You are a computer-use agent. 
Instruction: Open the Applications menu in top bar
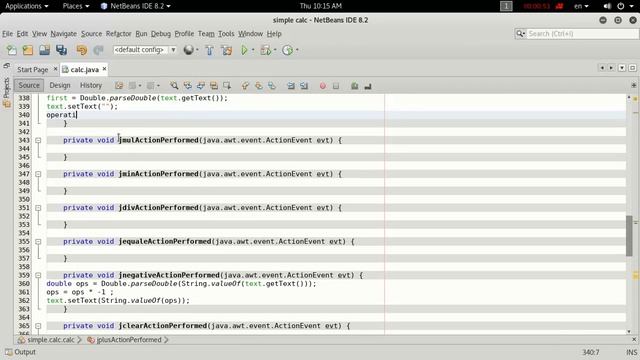tap(27, 6)
